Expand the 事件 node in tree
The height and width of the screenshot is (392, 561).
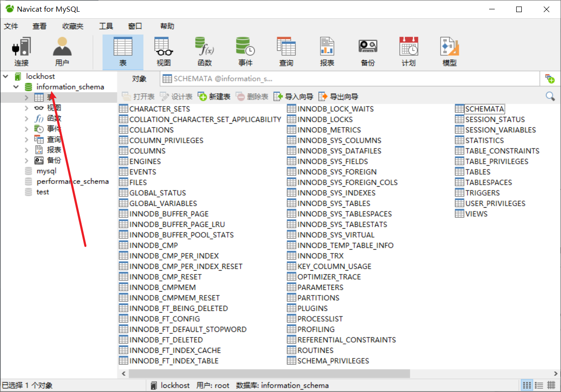click(x=27, y=129)
